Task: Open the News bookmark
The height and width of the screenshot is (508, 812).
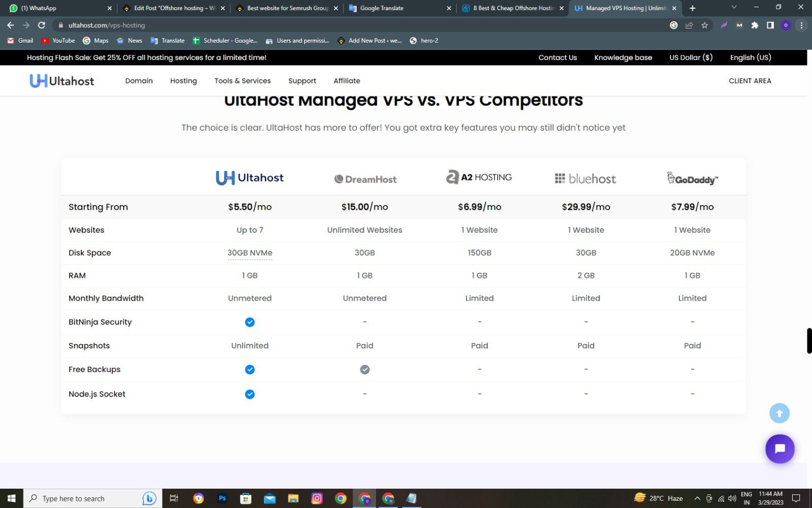Action: point(129,41)
